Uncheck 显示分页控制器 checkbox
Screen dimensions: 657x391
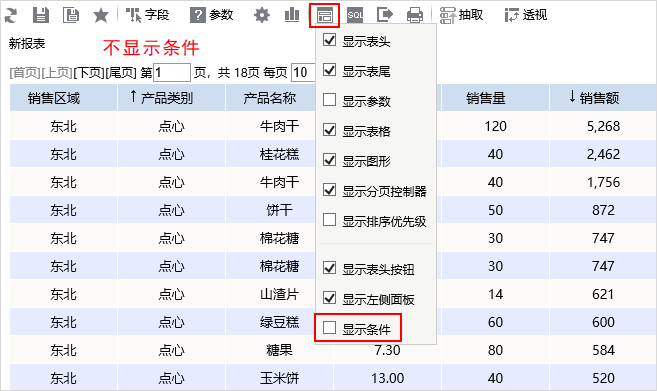pos(329,189)
